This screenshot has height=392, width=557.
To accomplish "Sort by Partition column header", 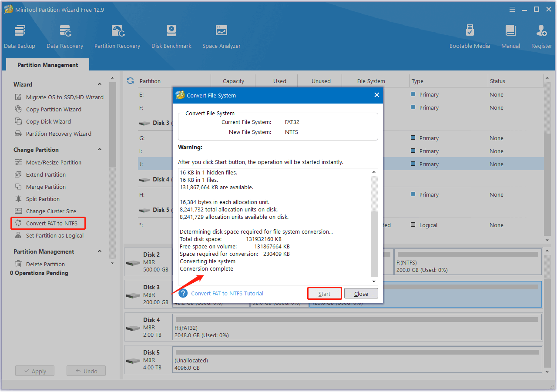I will coord(150,81).
